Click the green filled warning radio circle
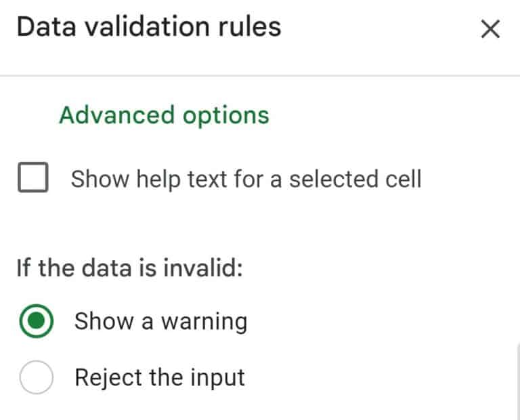 [36, 321]
